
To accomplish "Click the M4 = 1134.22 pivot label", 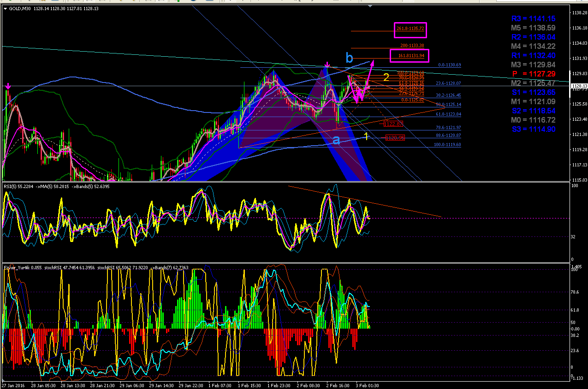I will pyautogui.click(x=533, y=46).
